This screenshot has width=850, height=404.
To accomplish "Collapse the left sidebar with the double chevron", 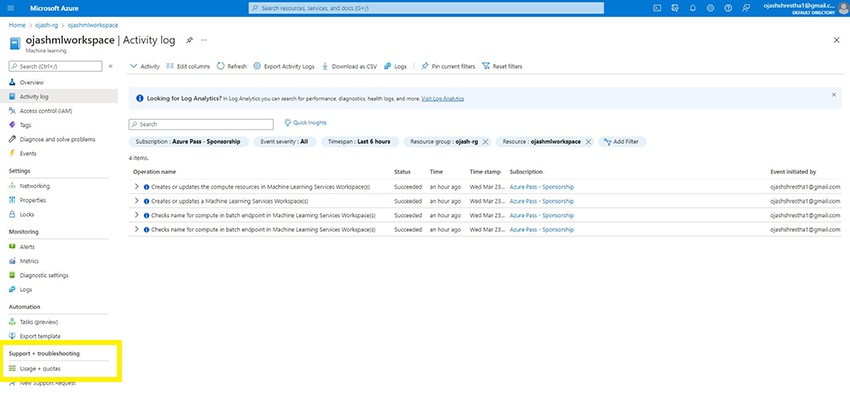I will 111,66.
